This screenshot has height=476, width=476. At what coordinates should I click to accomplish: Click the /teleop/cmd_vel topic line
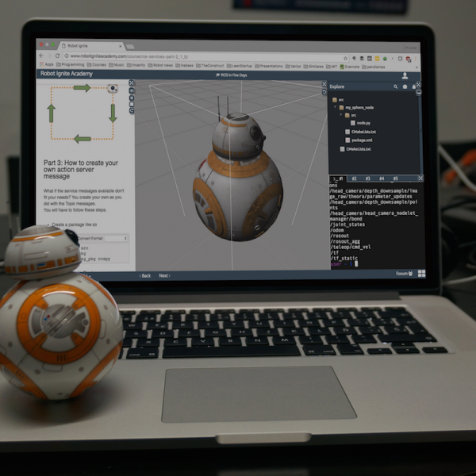coord(351,247)
